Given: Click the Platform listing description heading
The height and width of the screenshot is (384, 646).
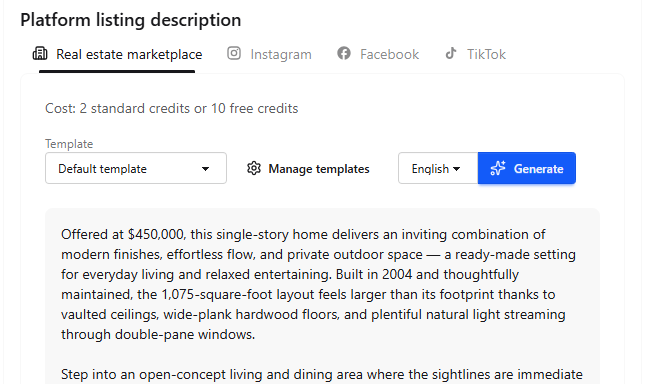Looking at the screenshot, I should click(x=131, y=20).
